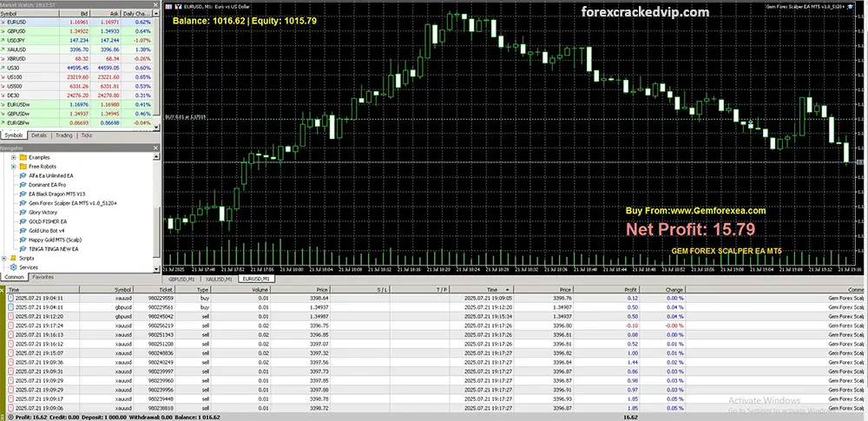Click the Glory Victory expert advisor icon
The height and width of the screenshot is (421, 868).
(23, 212)
